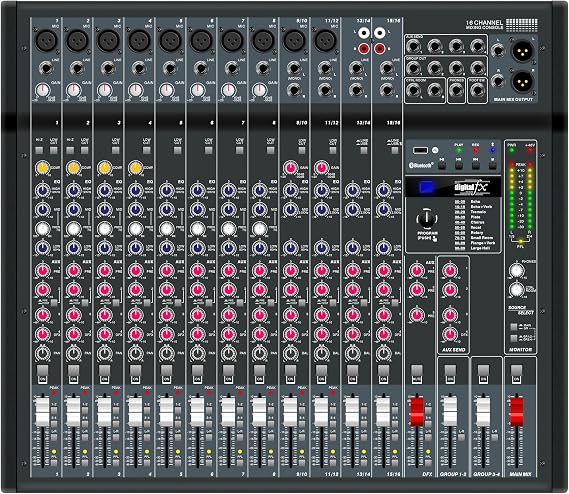Viewport: 569px width, 494px height.
Task: Toggle the HI-Z switch on channel 1
Action: pyautogui.click(x=39, y=150)
